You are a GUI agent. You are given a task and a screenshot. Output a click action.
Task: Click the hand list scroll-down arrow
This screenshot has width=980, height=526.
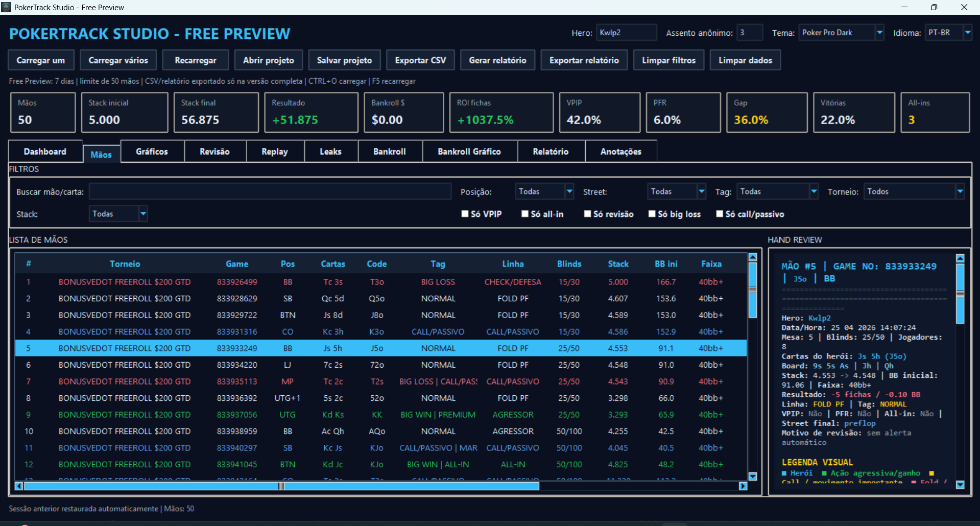pos(753,476)
